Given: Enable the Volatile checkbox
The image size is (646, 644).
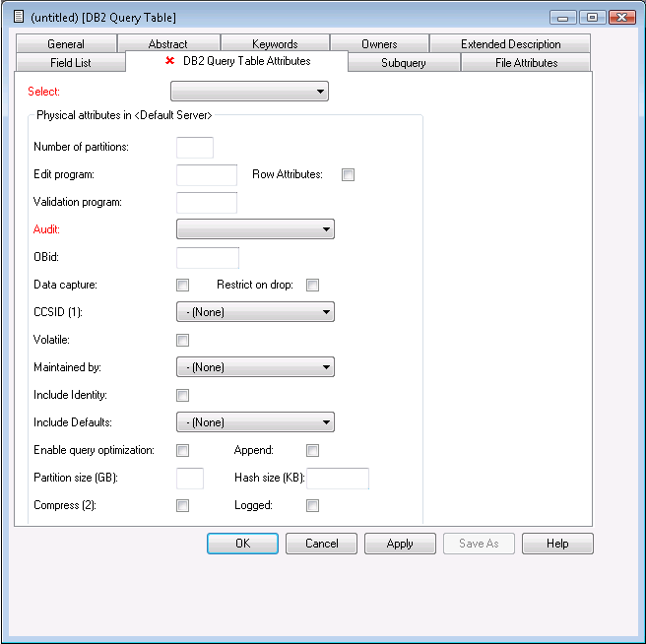Looking at the screenshot, I should [x=182, y=341].
